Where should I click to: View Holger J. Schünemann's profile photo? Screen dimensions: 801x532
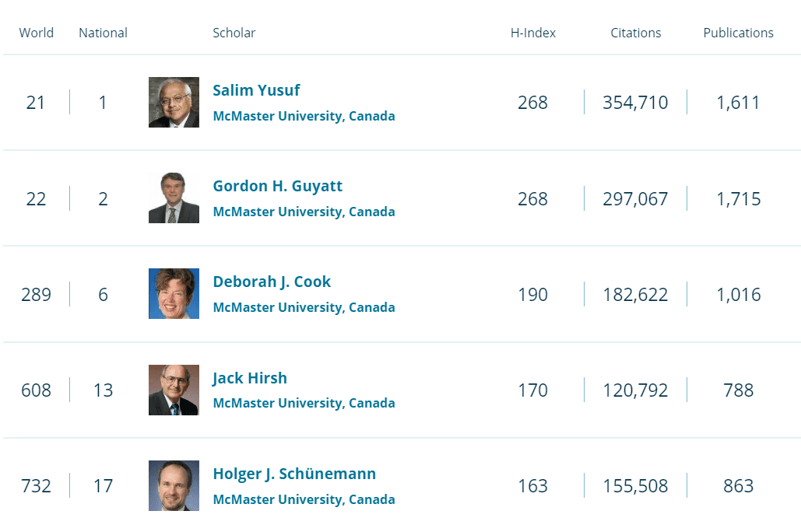pyautogui.click(x=173, y=485)
